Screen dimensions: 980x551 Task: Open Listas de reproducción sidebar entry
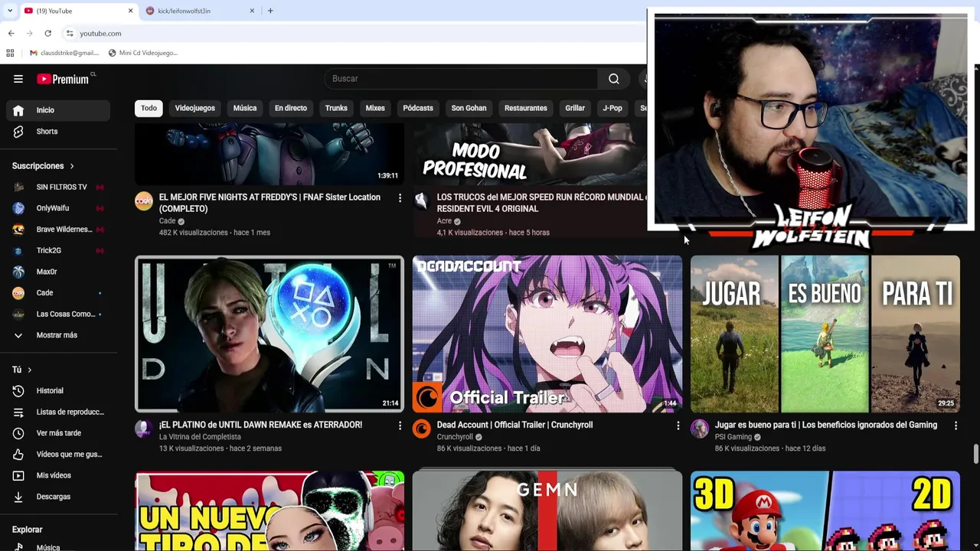pyautogui.click(x=58, y=412)
